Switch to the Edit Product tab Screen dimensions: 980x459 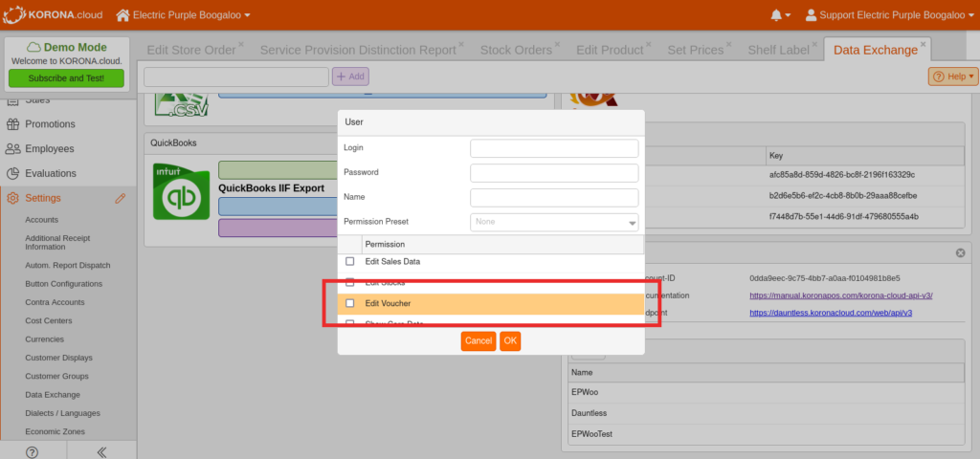tap(610, 50)
